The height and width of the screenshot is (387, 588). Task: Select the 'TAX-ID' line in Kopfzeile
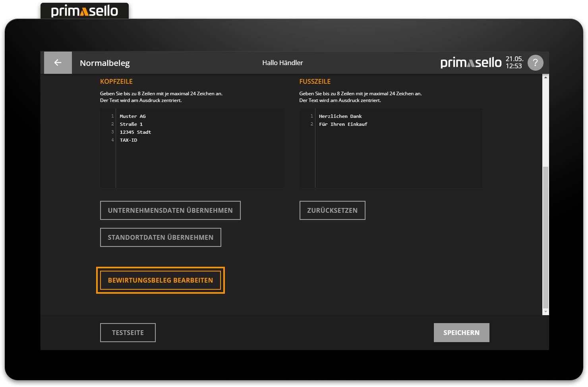129,140
